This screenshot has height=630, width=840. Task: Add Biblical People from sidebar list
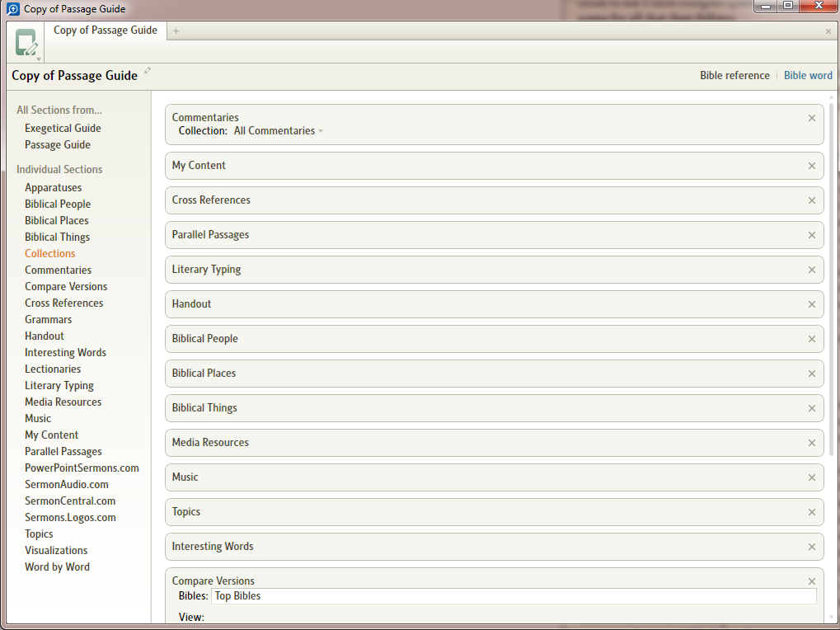(x=58, y=205)
